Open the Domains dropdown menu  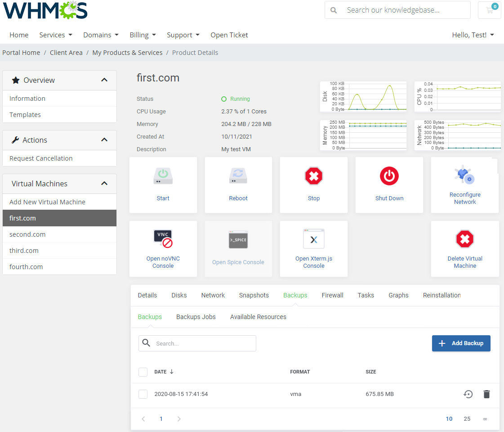tap(101, 35)
